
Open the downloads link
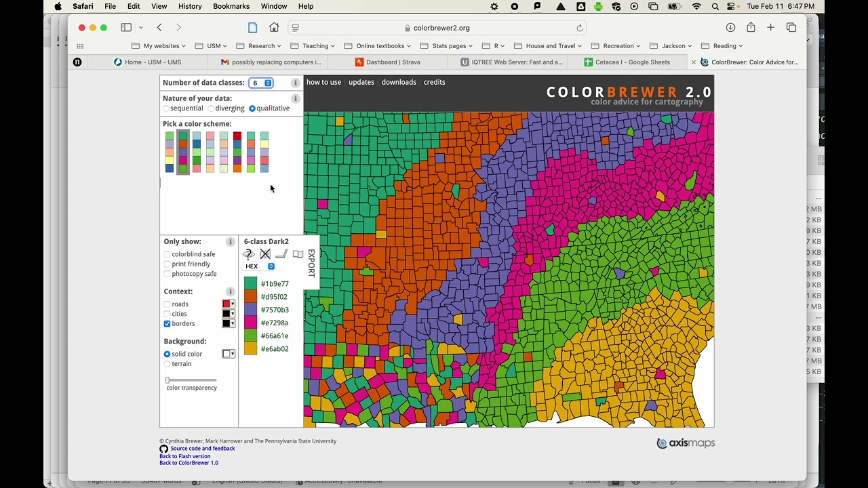(x=399, y=82)
